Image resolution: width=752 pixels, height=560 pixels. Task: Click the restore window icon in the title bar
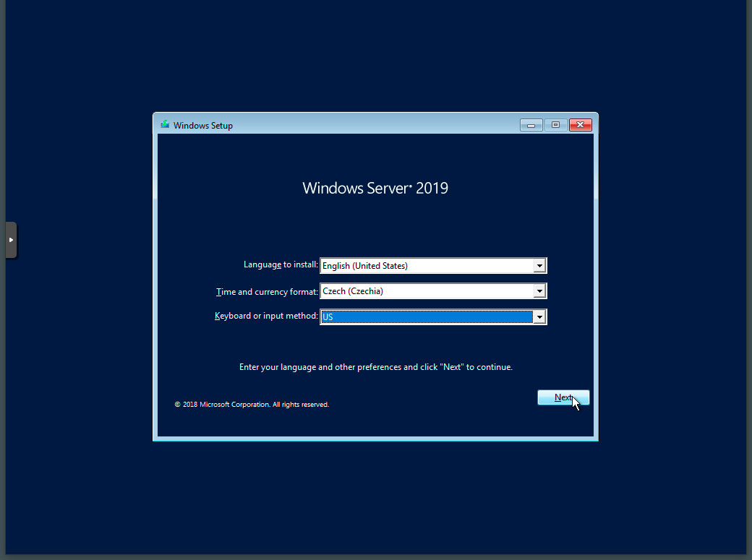coord(555,124)
